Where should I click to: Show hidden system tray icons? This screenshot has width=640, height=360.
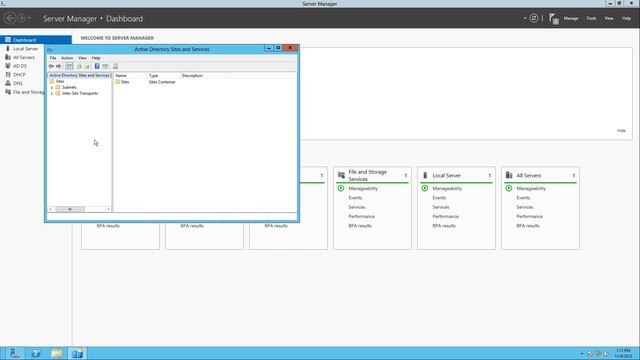(582, 354)
